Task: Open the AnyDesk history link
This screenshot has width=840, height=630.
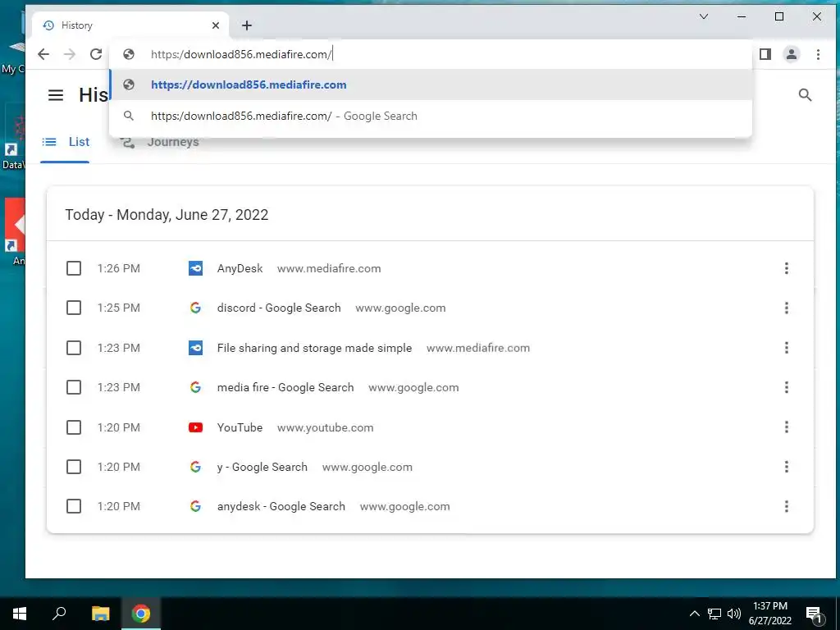Action: coord(240,268)
